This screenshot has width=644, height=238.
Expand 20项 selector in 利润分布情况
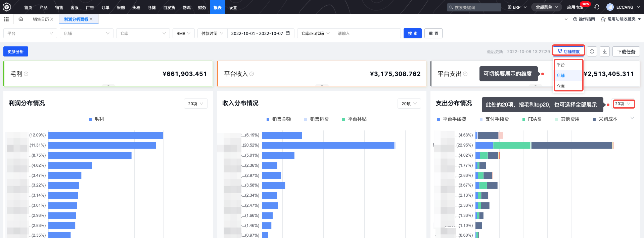(x=195, y=104)
